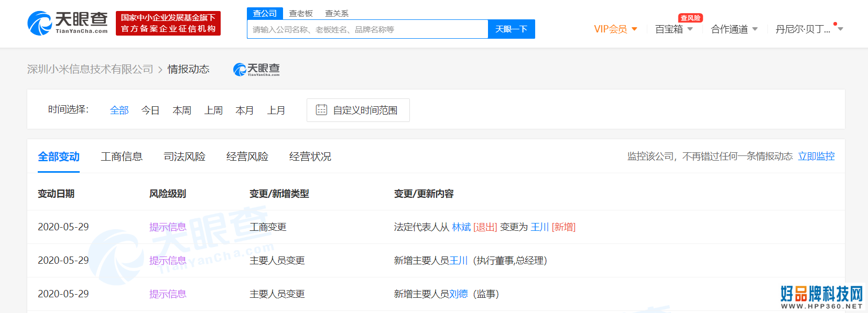
Task: Click the small 天眼查 logo beside the breadcrumb
Action: pos(256,69)
